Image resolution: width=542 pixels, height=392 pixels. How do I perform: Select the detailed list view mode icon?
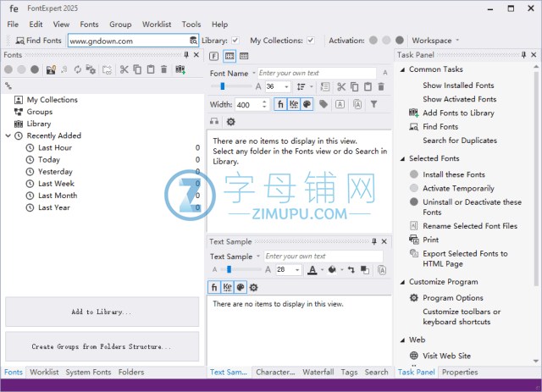point(244,56)
